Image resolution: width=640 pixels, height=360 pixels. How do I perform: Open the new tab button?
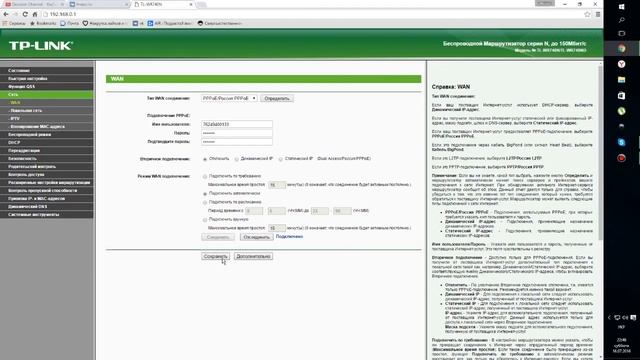tap(202, 4)
